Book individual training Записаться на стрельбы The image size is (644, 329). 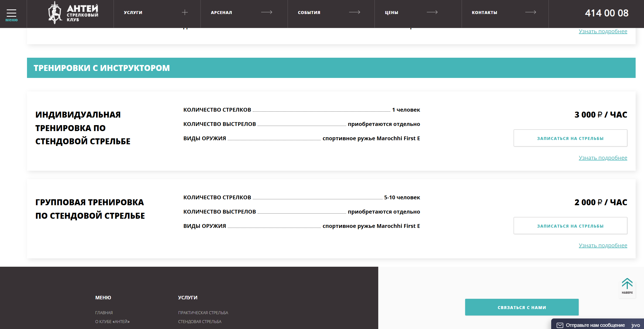[x=570, y=138]
